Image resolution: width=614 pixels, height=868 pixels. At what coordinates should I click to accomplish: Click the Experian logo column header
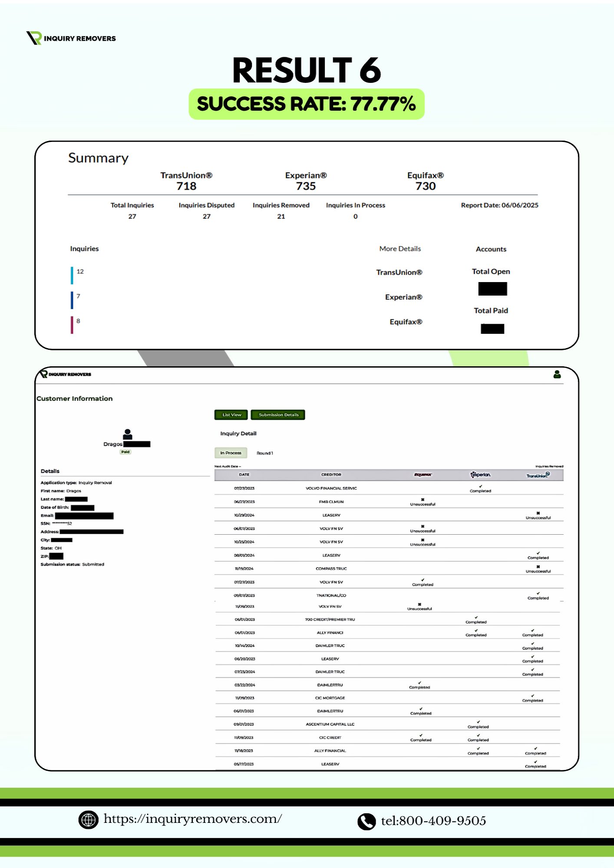coord(481,475)
